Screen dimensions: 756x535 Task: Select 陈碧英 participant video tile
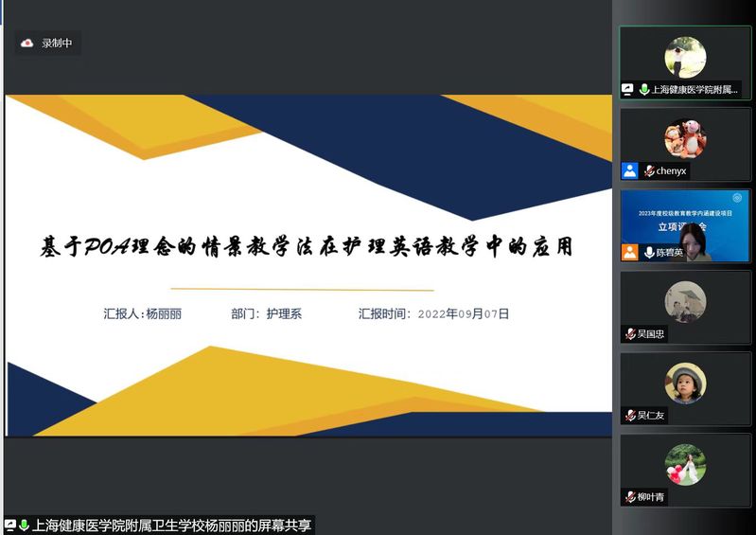[685, 223]
